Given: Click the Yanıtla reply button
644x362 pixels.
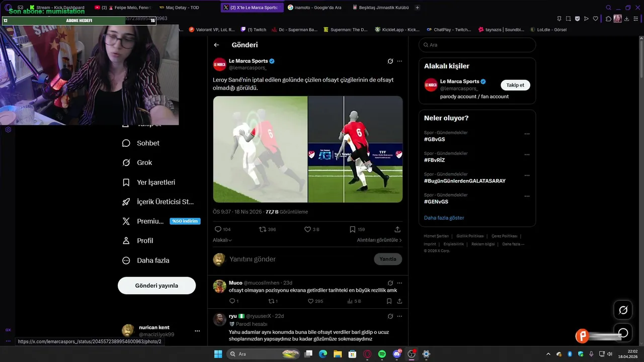Looking at the screenshot, I should (387, 259).
